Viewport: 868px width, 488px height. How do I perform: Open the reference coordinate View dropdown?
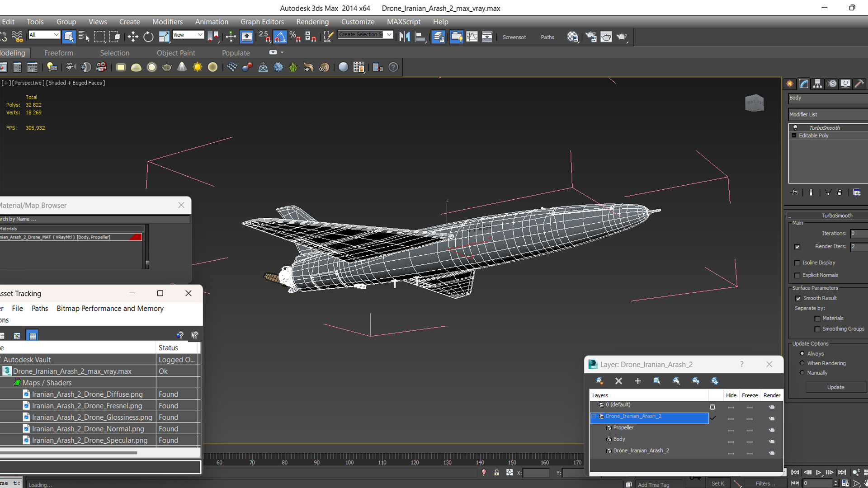pyautogui.click(x=188, y=35)
